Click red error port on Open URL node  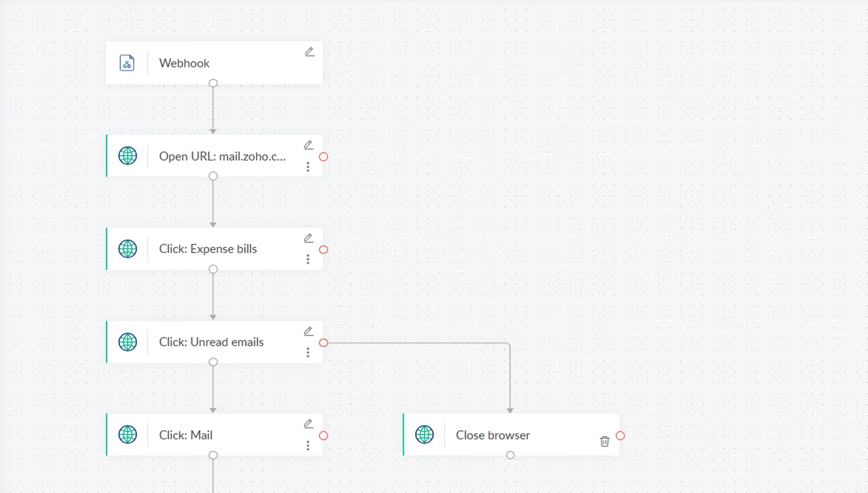324,156
